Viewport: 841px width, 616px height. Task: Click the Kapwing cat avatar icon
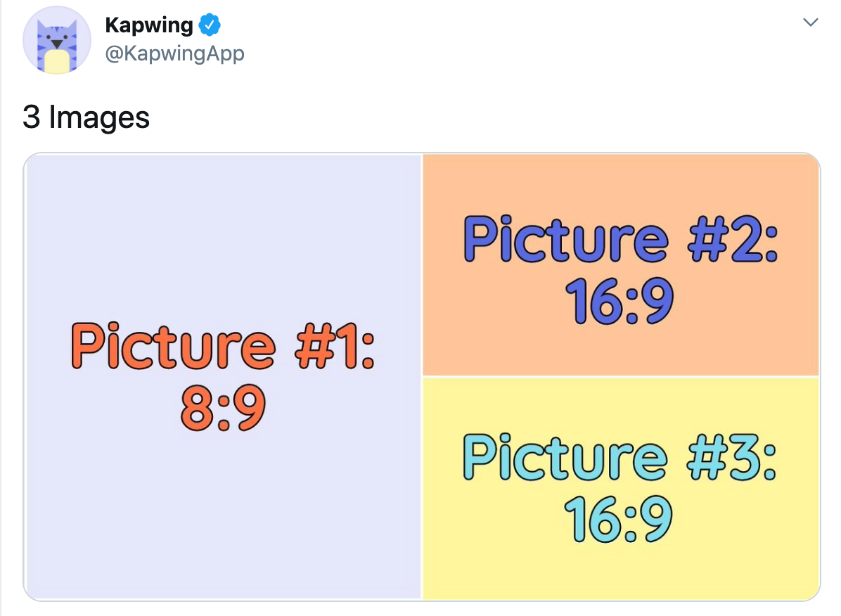tap(56, 40)
